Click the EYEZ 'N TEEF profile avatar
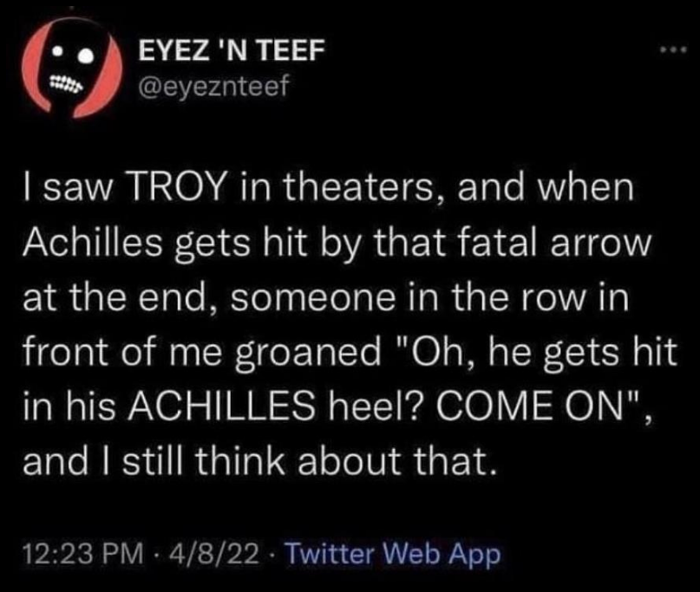This screenshot has width=700, height=592. [x=72, y=67]
